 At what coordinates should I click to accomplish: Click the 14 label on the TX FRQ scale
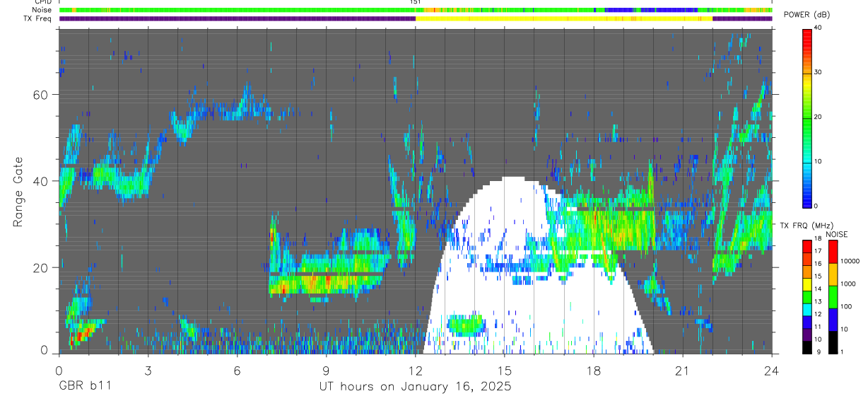[818, 289]
